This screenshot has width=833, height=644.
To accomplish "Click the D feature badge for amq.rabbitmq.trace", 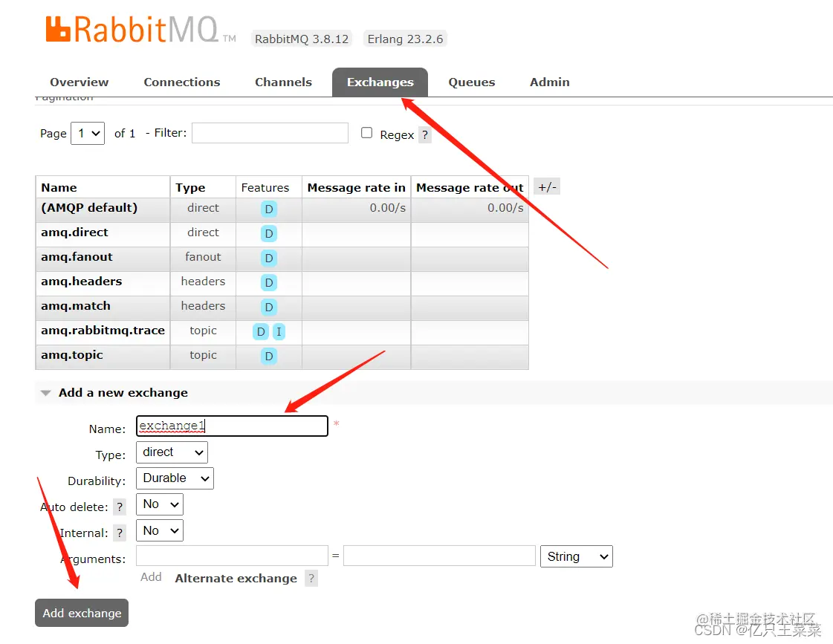I will [x=261, y=332].
